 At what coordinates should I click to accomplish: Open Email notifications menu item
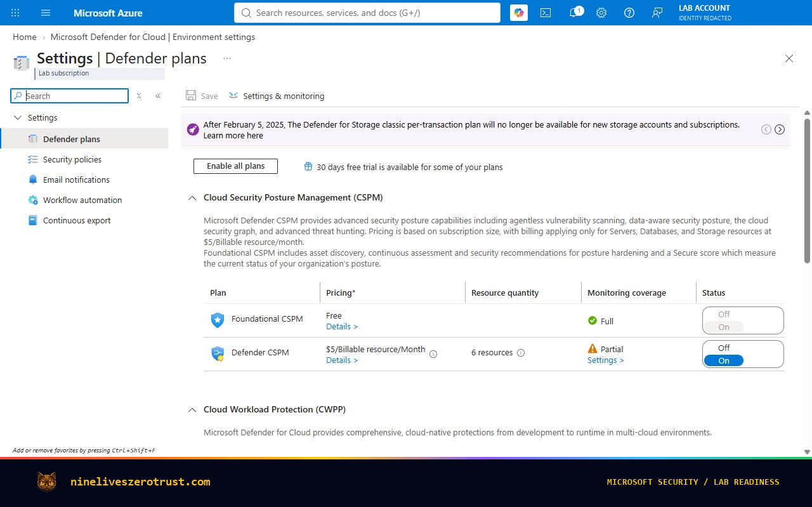[x=84, y=180]
